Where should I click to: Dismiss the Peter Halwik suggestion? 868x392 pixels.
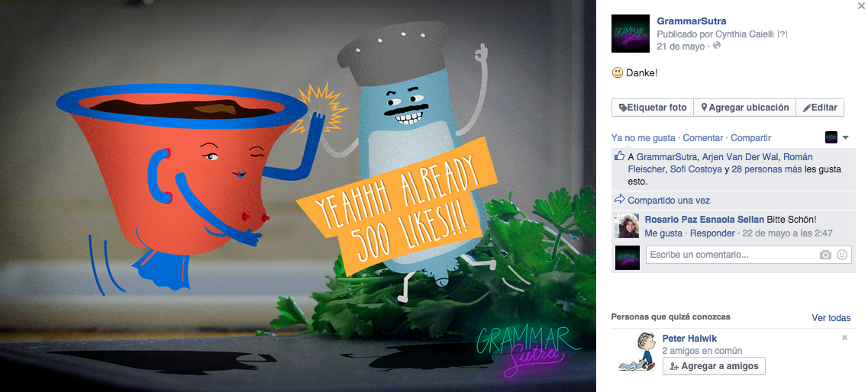coord(845,337)
